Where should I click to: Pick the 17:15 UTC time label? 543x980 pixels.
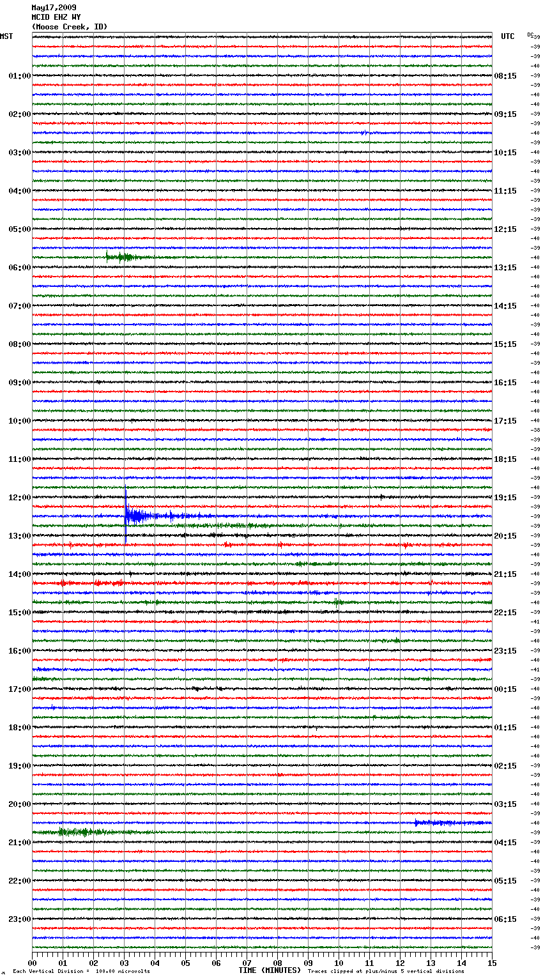[x=505, y=421]
